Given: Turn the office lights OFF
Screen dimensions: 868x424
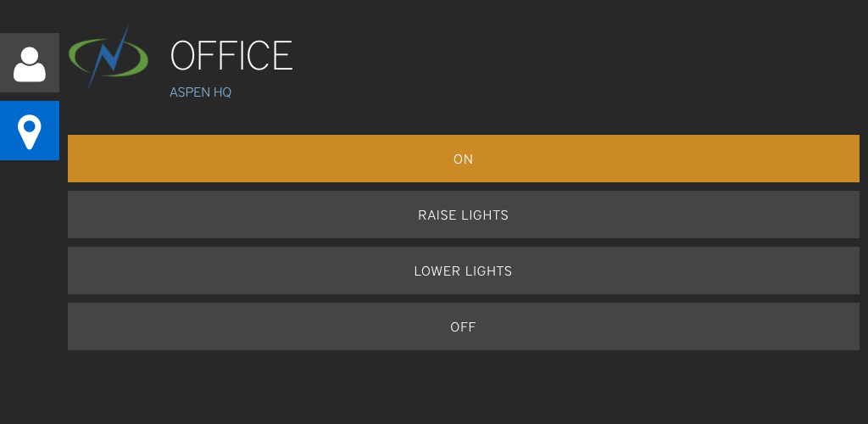Looking at the screenshot, I should pyautogui.click(x=464, y=326).
